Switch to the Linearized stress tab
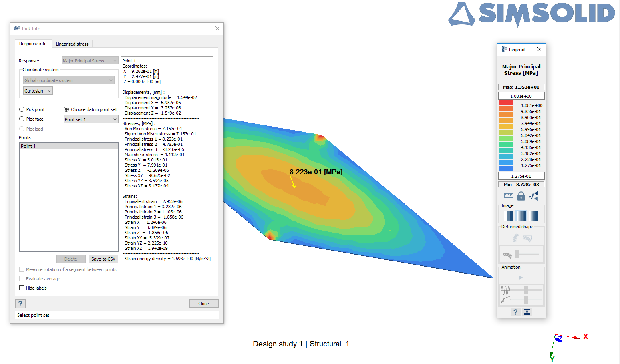This screenshot has width=620, height=364. pos(72,44)
